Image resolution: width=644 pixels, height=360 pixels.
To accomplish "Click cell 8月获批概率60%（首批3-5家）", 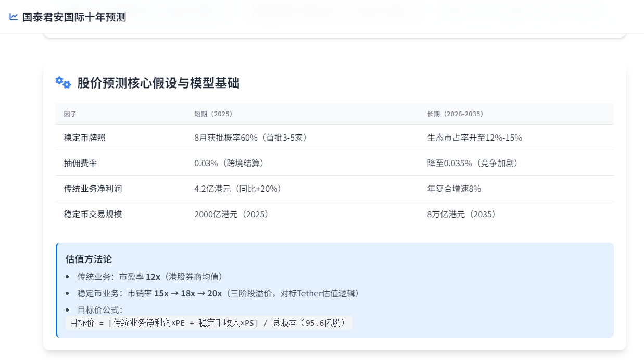I will [252, 138].
